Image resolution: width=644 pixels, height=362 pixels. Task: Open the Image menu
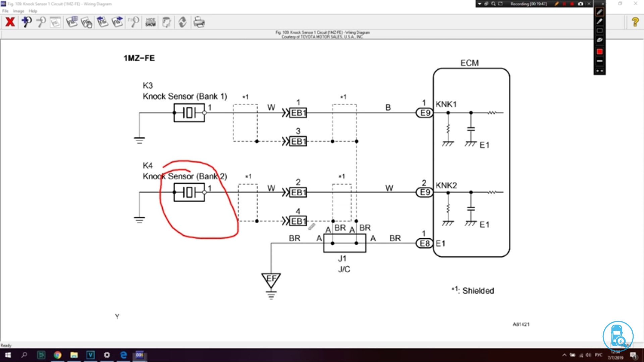[18, 11]
